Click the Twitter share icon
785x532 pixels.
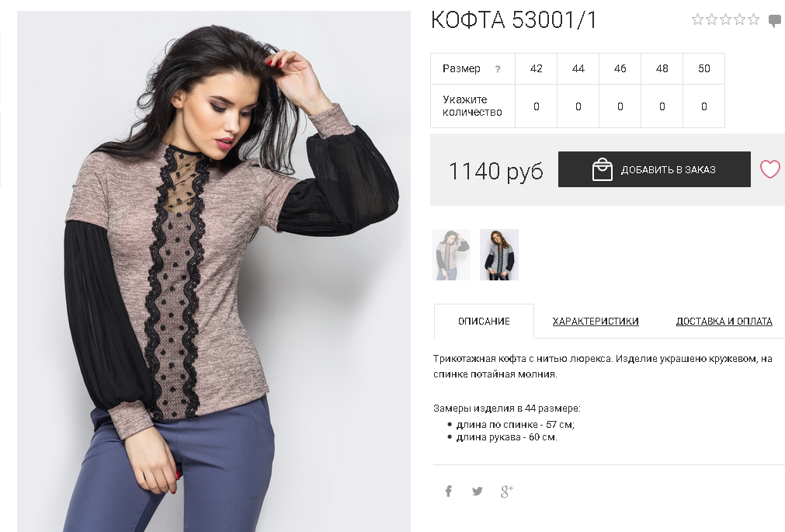point(477,491)
